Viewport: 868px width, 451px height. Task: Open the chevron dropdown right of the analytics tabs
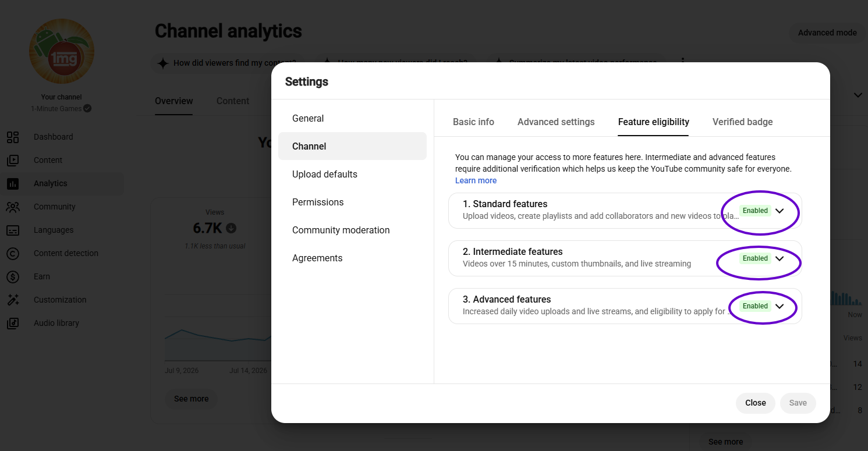click(x=858, y=95)
